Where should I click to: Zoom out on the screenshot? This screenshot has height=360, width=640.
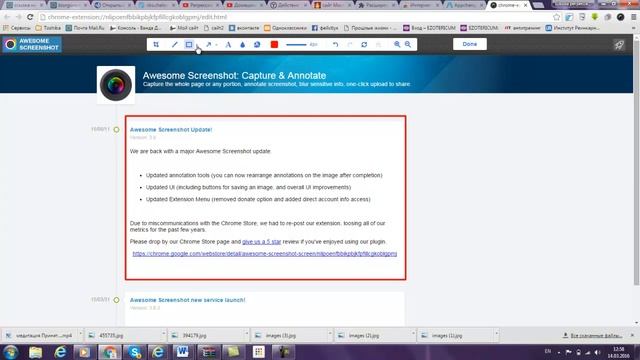[x=408, y=44]
